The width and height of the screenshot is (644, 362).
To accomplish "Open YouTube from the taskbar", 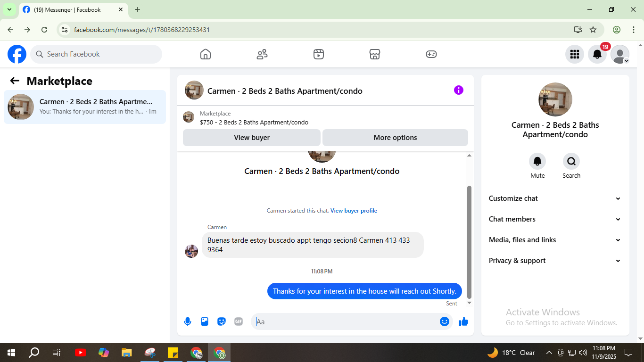I will (x=81, y=353).
